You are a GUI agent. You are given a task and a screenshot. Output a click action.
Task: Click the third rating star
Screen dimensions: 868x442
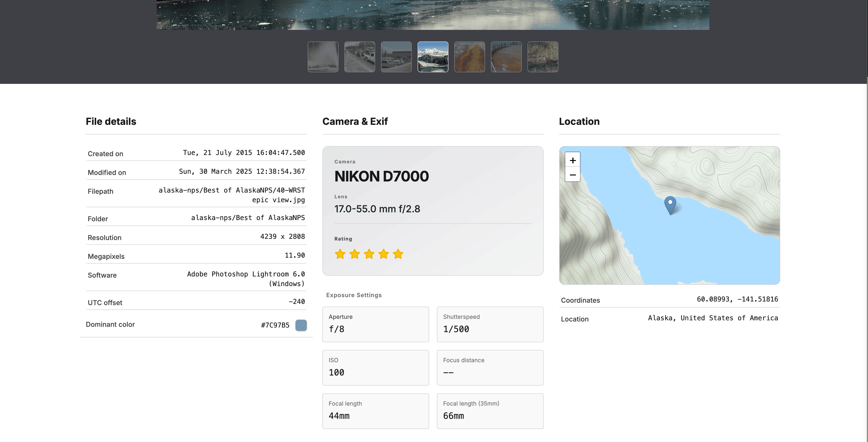[369, 254]
